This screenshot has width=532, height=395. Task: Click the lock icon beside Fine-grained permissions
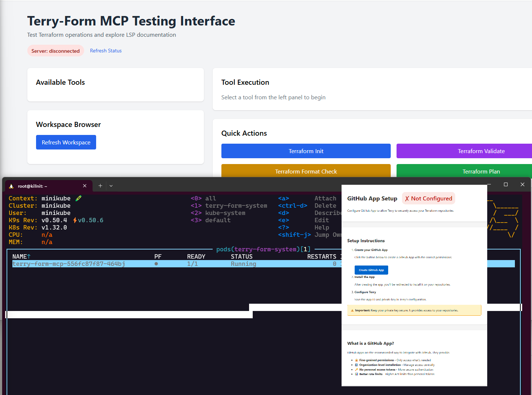pos(356,360)
